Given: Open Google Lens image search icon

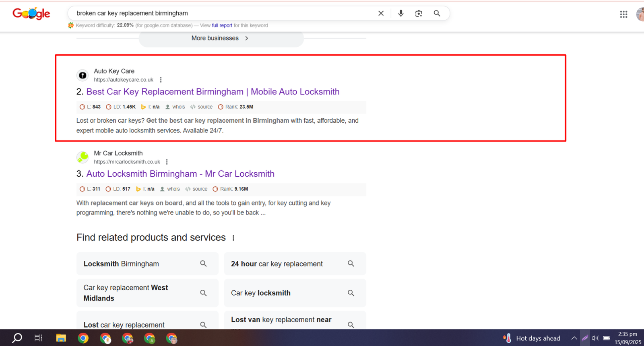Looking at the screenshot, I should click(x=419, y=13).
